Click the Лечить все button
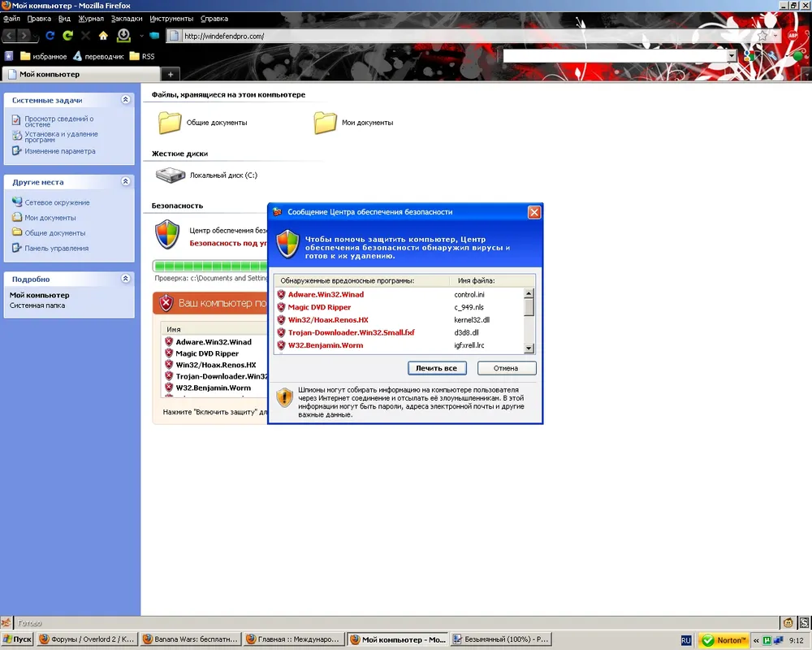 437,368
